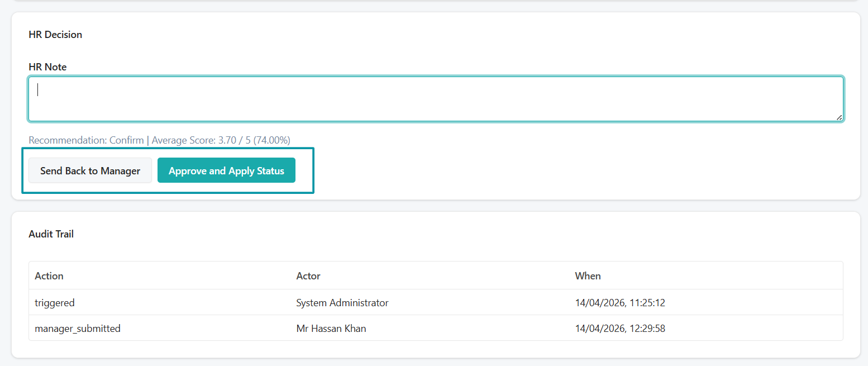Click the Action column header
The image size is (868, 366).
point(49,276)
